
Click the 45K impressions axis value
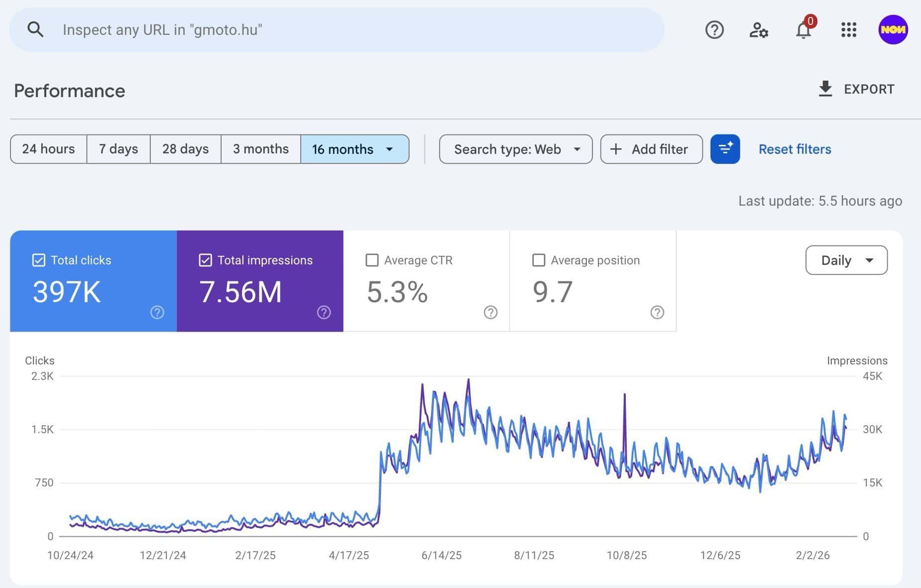pyautogui.click(x=872, y=376)
